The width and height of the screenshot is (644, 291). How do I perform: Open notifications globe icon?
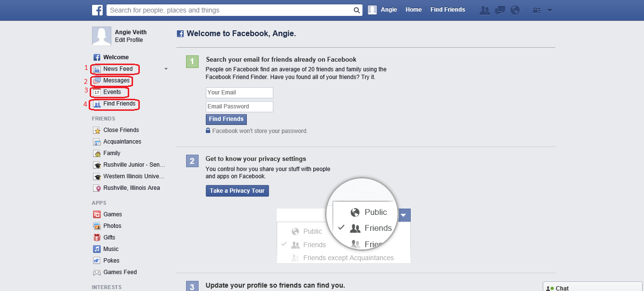click(515, 10)
